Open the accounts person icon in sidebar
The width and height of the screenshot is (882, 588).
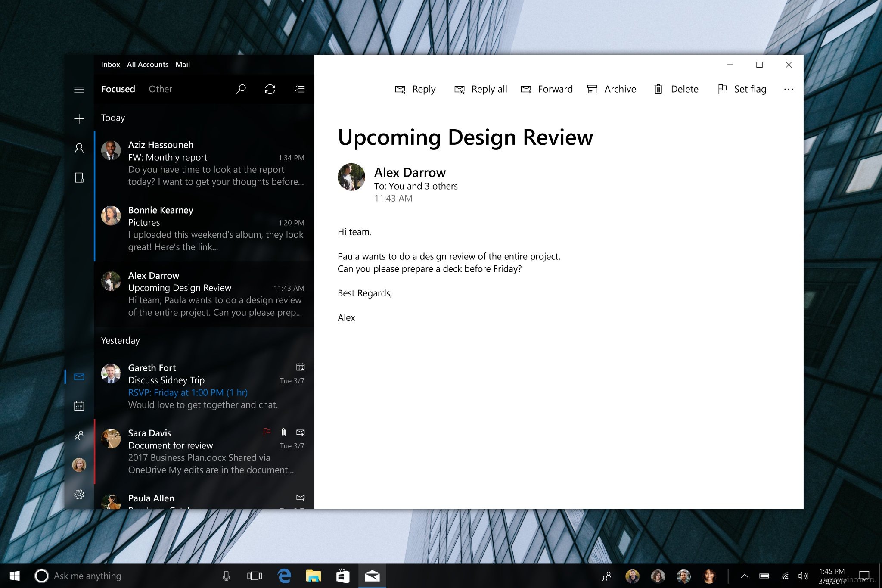[79, 148]
